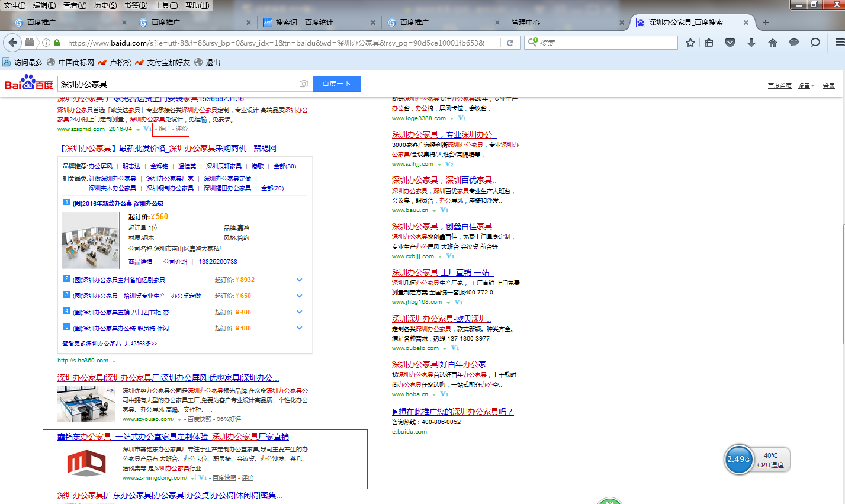Open the downloads arrow icon
845x504 pixels.
point(751,43)
